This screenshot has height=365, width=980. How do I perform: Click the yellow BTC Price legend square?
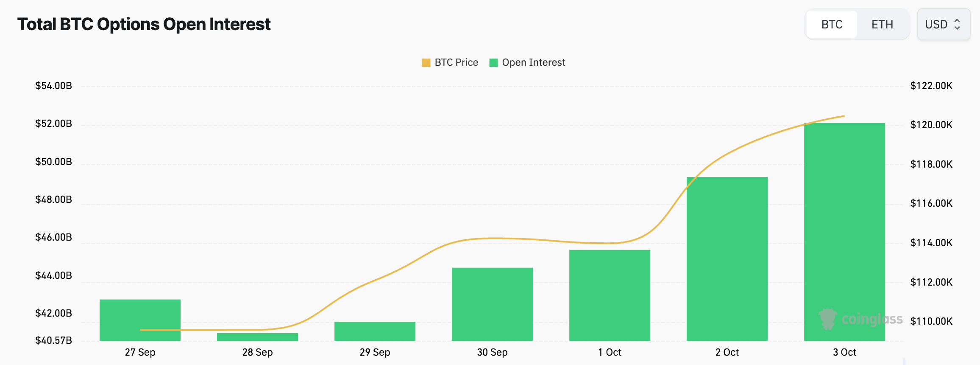click(426, 62)
